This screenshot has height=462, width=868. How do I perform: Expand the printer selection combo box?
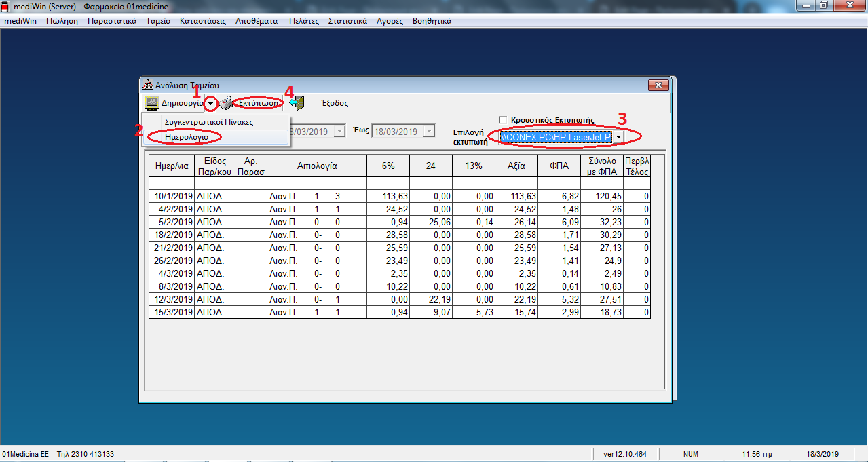tap(618, 137)
